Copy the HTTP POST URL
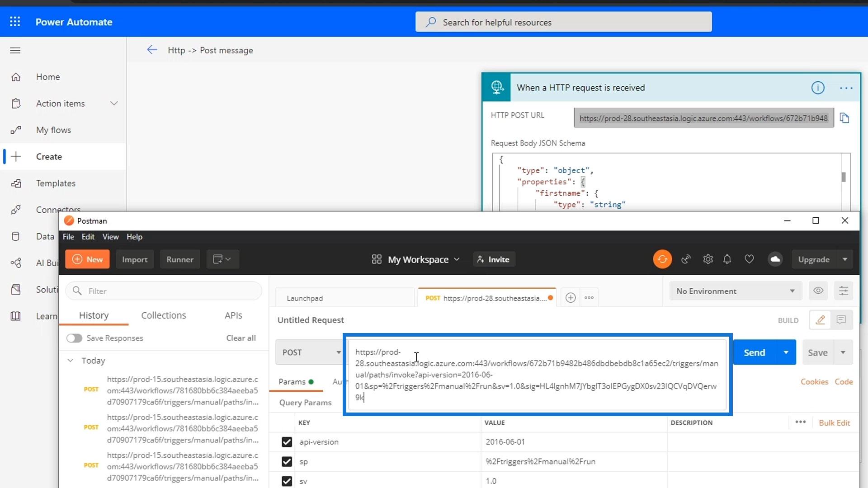This screenshot has width=868, height=488. tap(844, 118)
